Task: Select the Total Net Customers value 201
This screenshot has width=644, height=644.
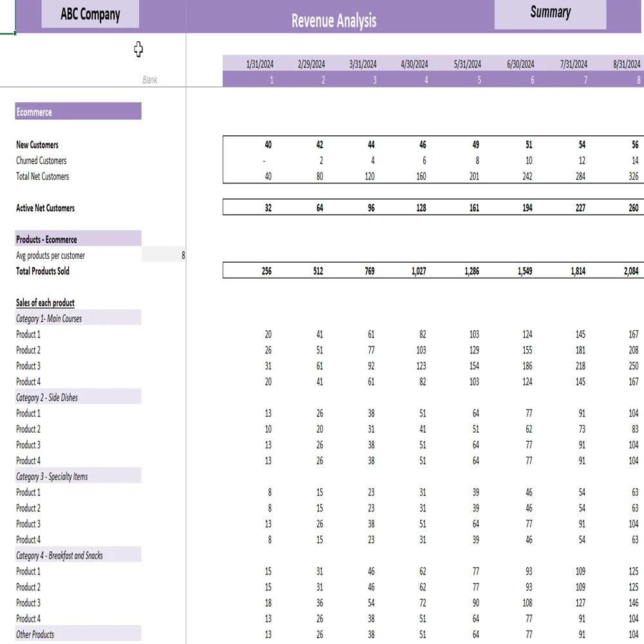Action: pos(473,176)
